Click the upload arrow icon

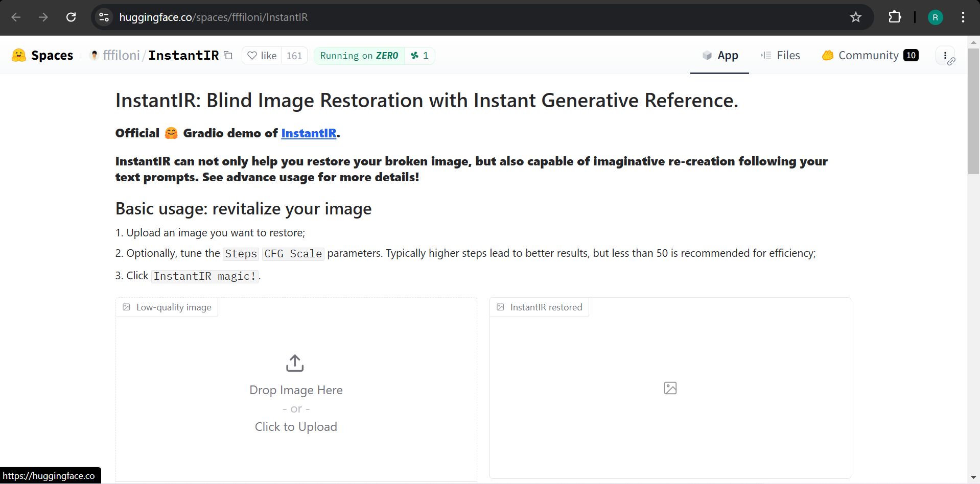[295, 363]
